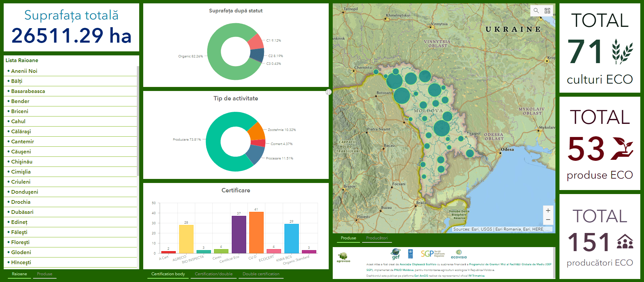Click the purple Certificat Eco bar
644x282 pixels.
point(239,234)
